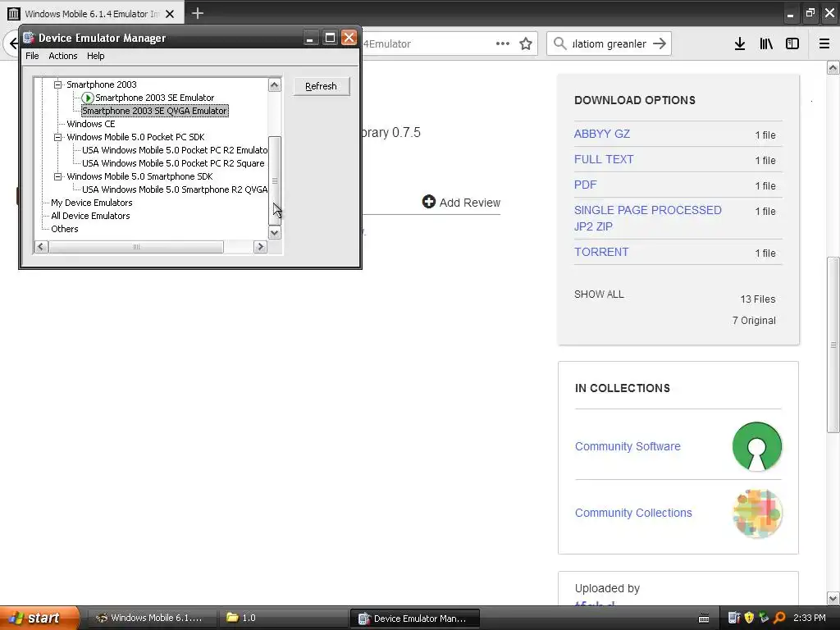
Task: Open page actions three-dot menu in address bar
Action: click(503, 43)
